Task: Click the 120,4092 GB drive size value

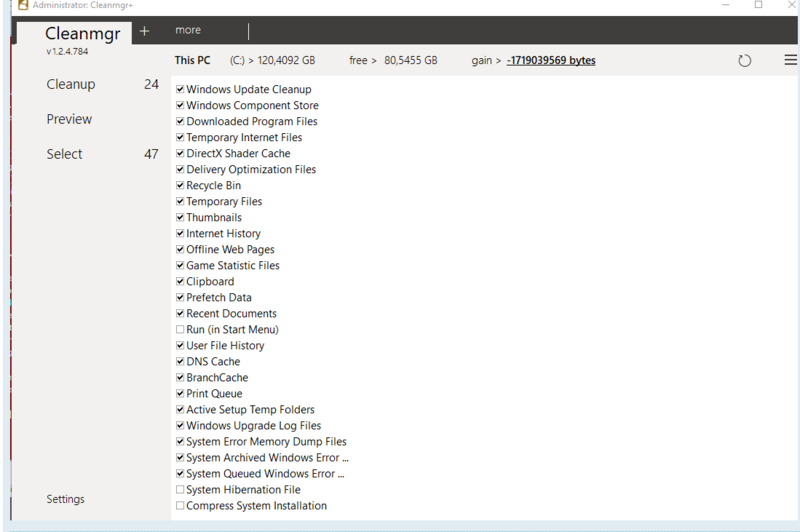Action: pyautogui.click(x=286, y=60)
